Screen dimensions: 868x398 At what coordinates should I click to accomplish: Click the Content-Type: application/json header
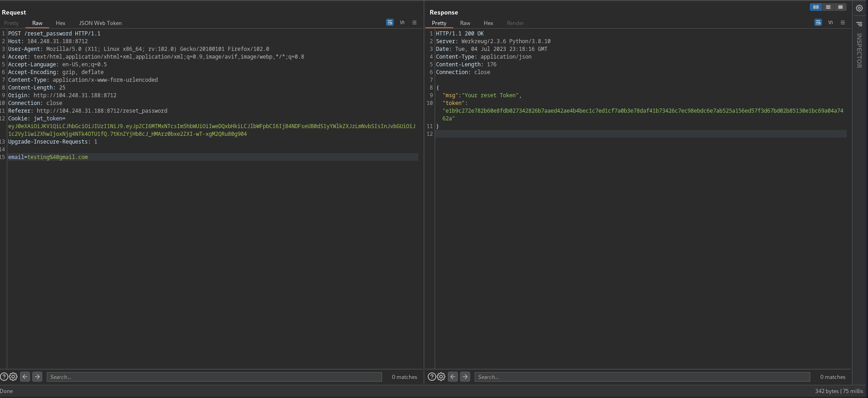(484, 57)
